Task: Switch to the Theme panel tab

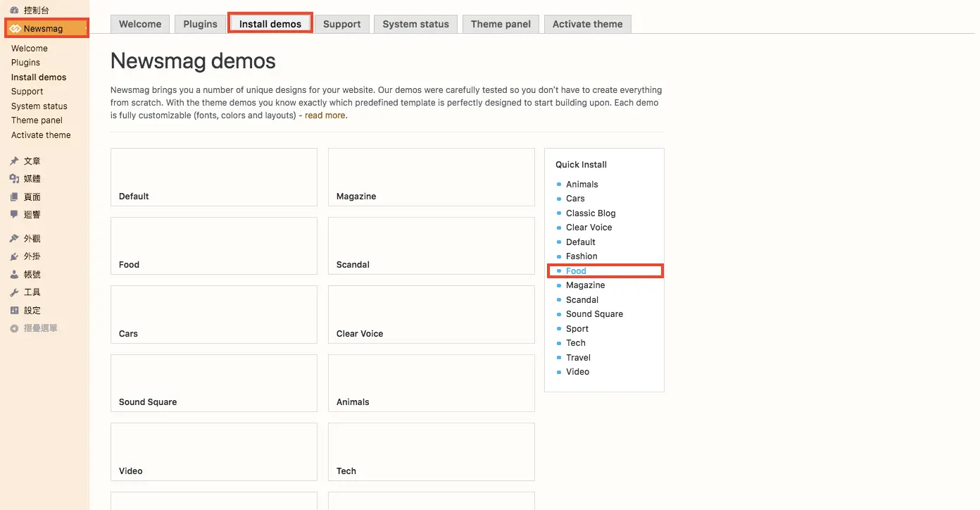Action: pos(501,24)
